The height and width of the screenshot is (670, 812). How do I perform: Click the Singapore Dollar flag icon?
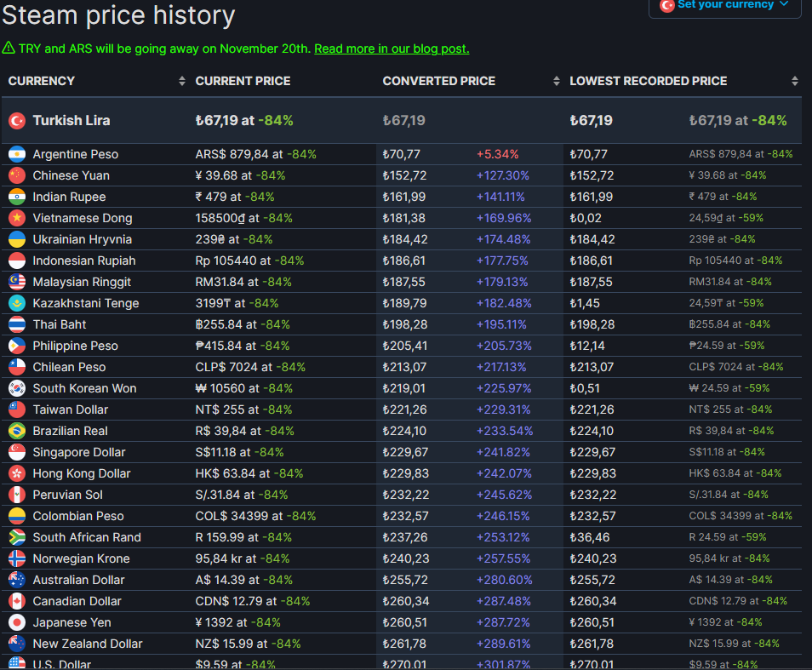point(17,452)
